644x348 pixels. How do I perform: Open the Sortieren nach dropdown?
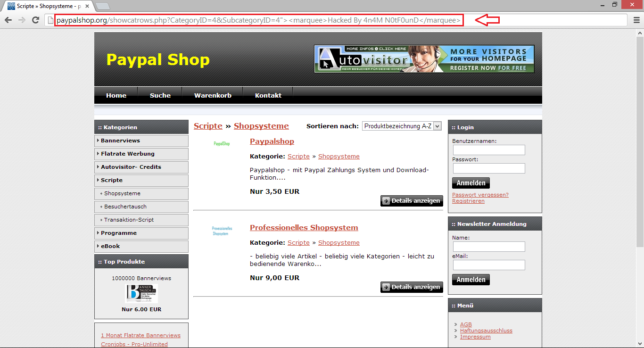(x=402, y=126)
